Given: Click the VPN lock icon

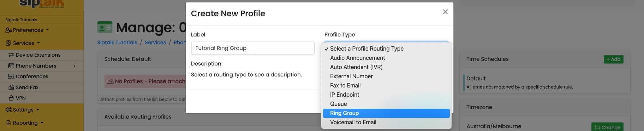Looking at the screenshot, I should click(11, 98).
